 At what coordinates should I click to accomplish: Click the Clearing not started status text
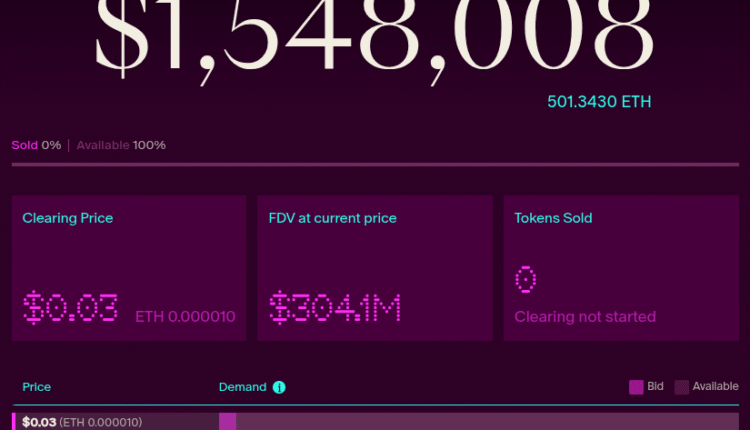585,317
